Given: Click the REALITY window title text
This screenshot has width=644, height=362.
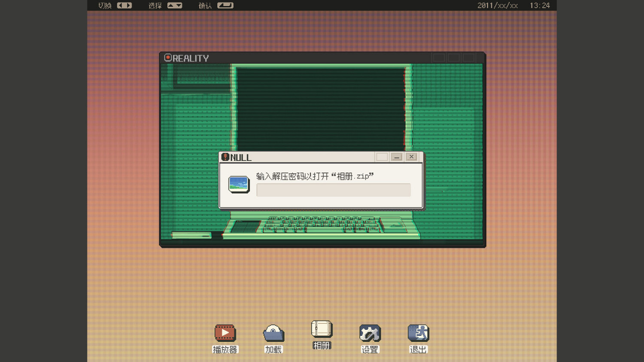Looking at the screenshot, I should coord(191,58).
